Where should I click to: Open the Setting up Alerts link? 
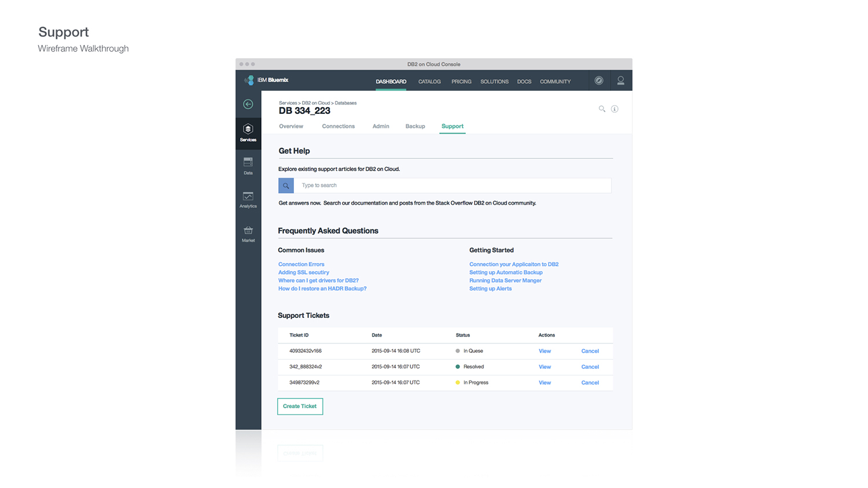(490, 289)
